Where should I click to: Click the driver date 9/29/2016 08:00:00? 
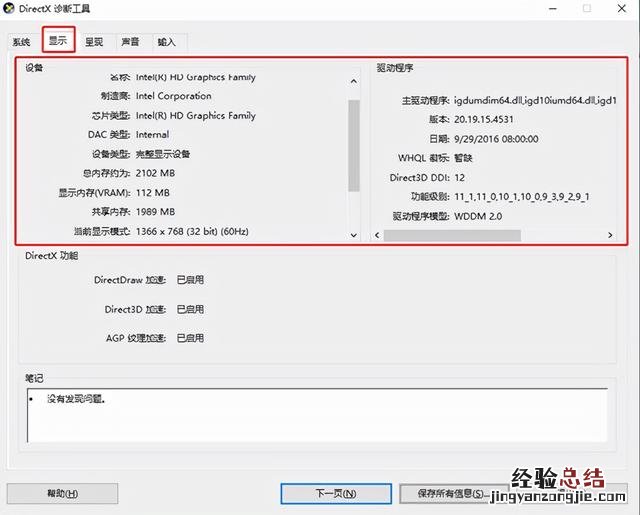click(x=496, y=139)
